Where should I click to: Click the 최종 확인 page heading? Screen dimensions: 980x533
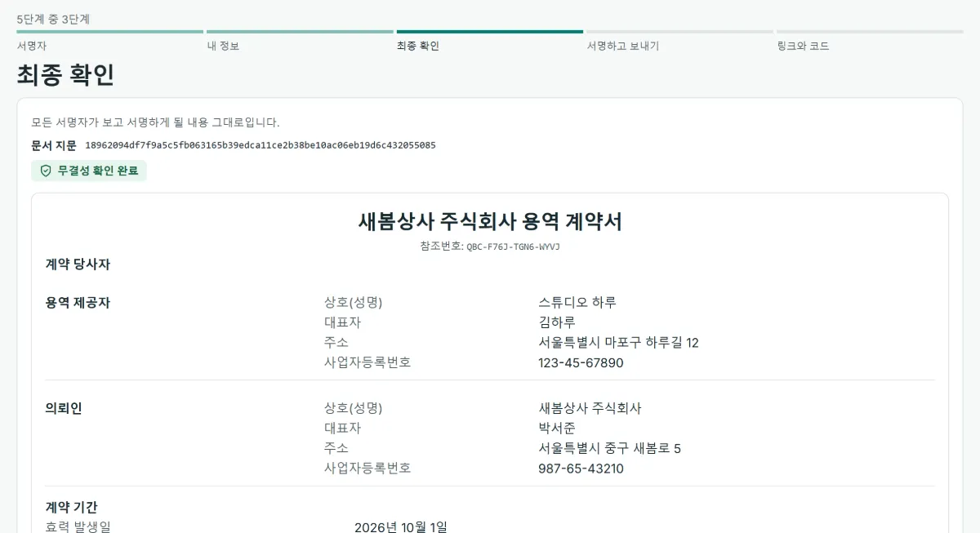click(x=65, y=75)
